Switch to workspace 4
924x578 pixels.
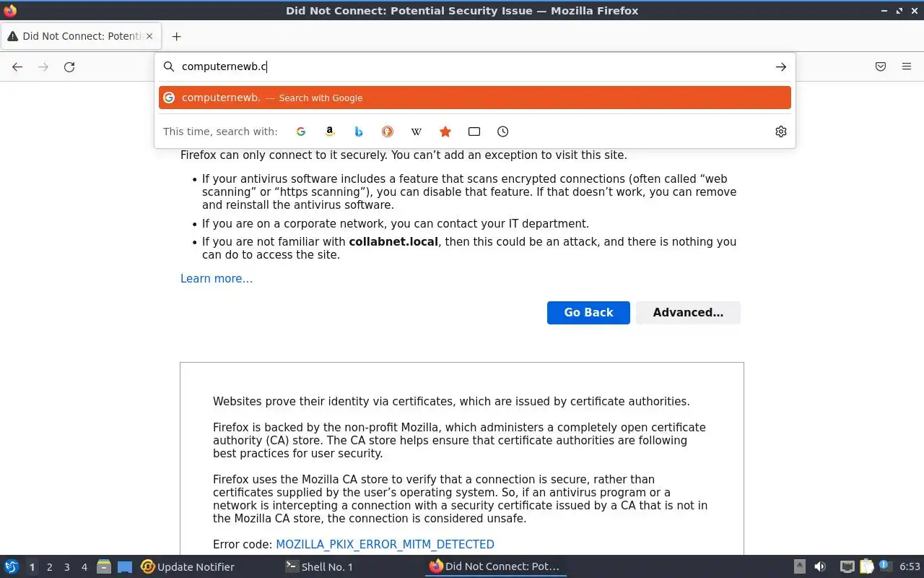pos(84,567)
